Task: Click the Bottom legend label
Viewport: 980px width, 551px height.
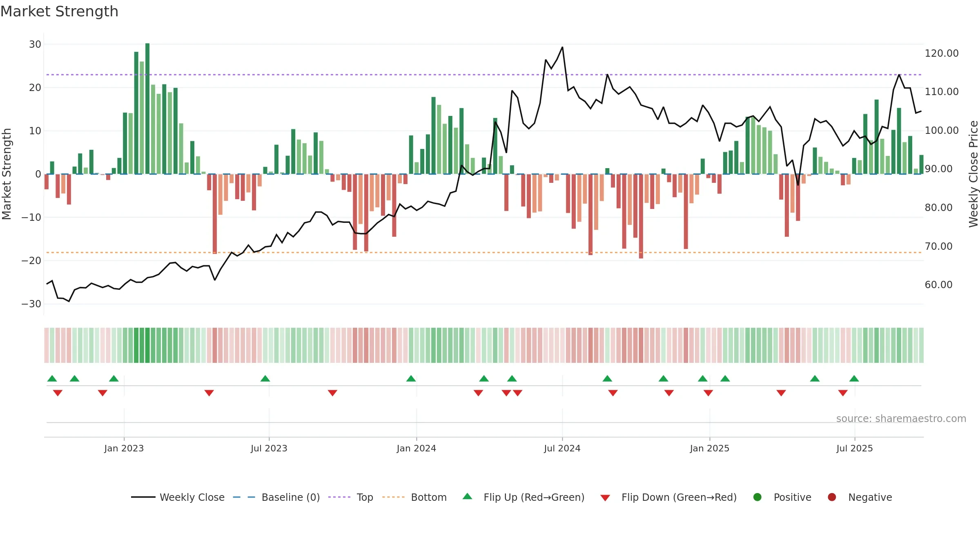Action: 429,497
